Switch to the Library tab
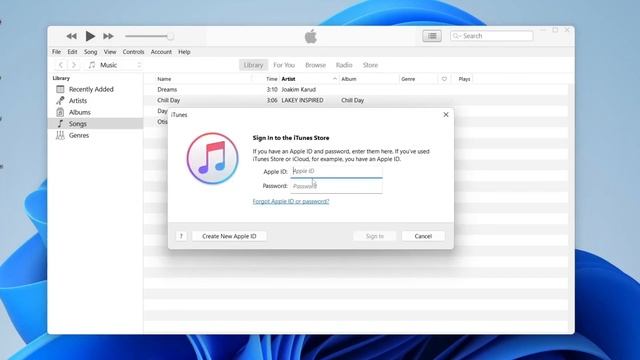The width and height of the screenshot is (640, 360). pyautogui.click(x=253, y=65)
